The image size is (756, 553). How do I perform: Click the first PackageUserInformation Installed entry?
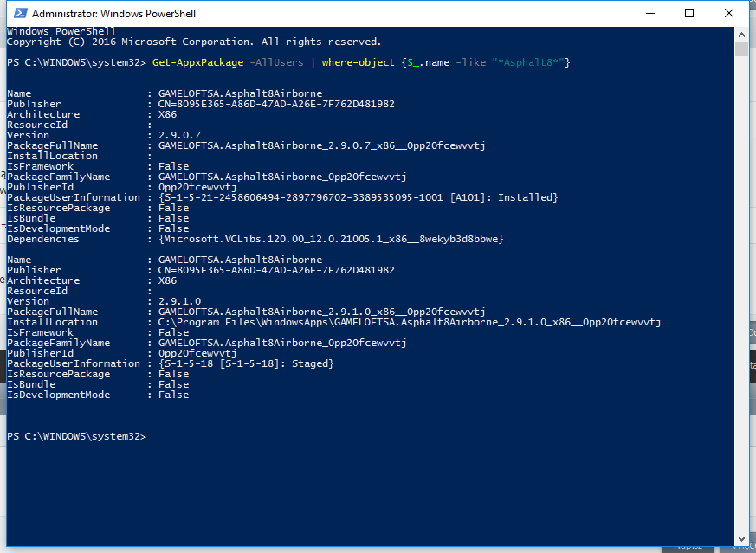pos(359,197)
